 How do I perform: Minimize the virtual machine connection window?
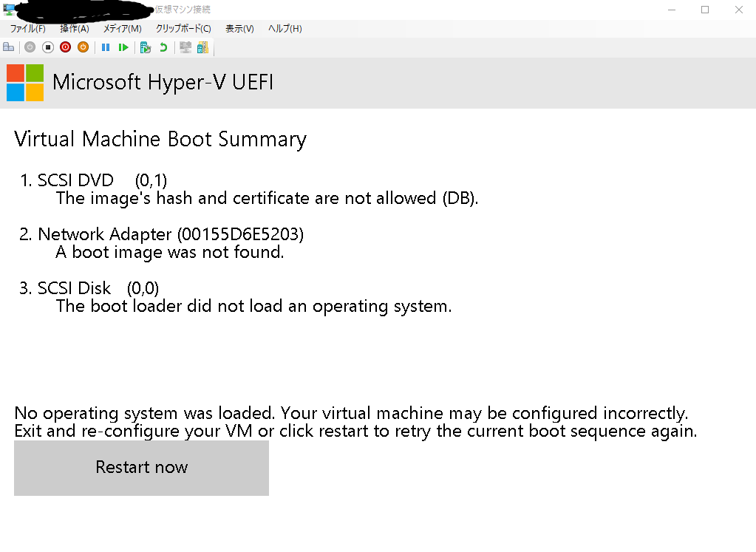pos(672,10)
